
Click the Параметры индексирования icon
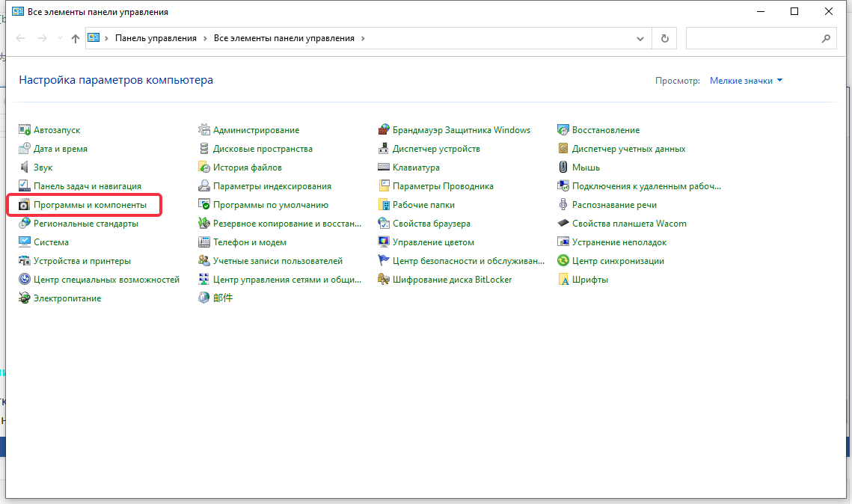203,185
